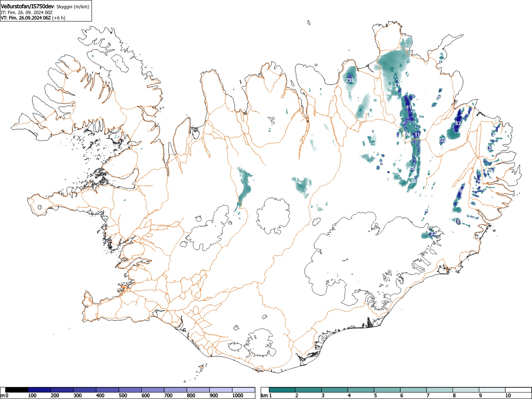Click the 700–800 m legend swatch
The height and width of the screenshot is (399, 532).
(175, 390)
